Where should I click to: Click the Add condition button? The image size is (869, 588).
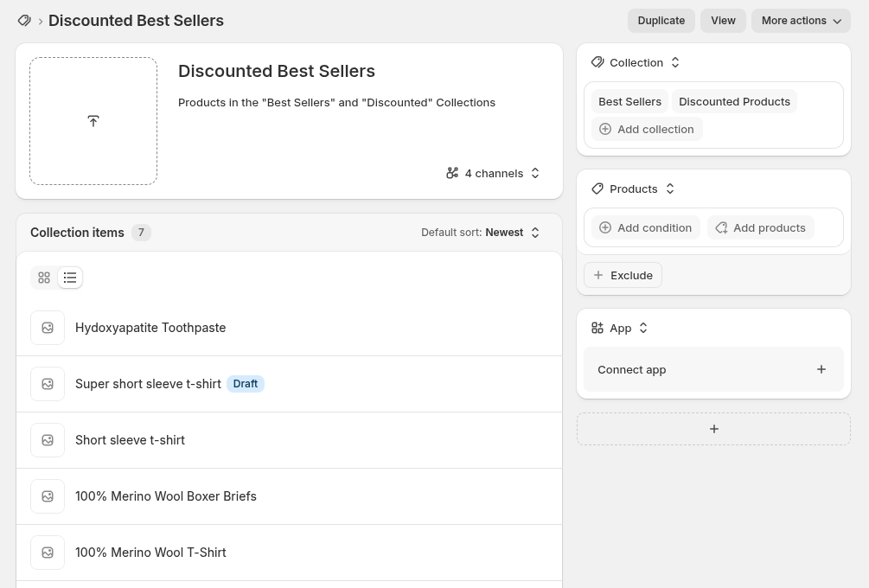pos(646,227)
